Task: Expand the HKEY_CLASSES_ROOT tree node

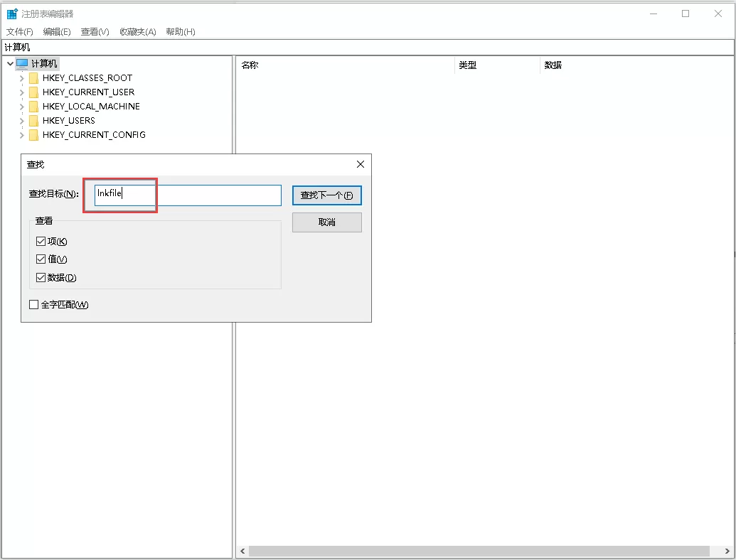Action: [x=21, y=77]
